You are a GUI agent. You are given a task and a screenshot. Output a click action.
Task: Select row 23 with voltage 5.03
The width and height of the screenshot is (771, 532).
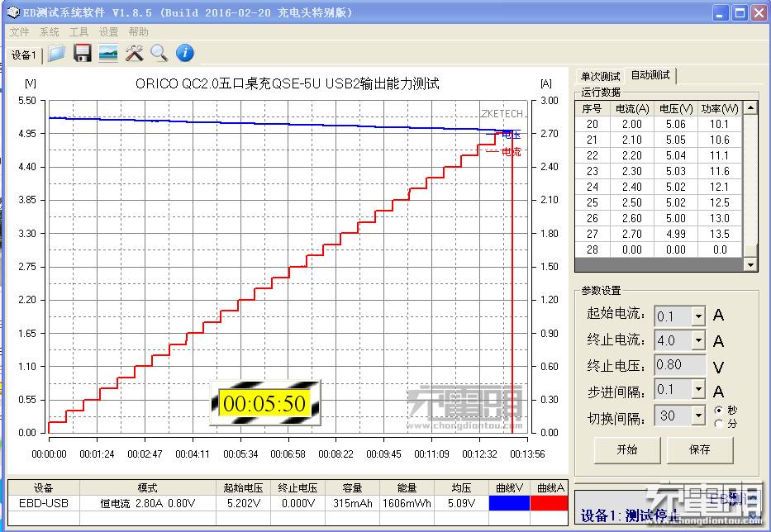(x=659, y=172)
